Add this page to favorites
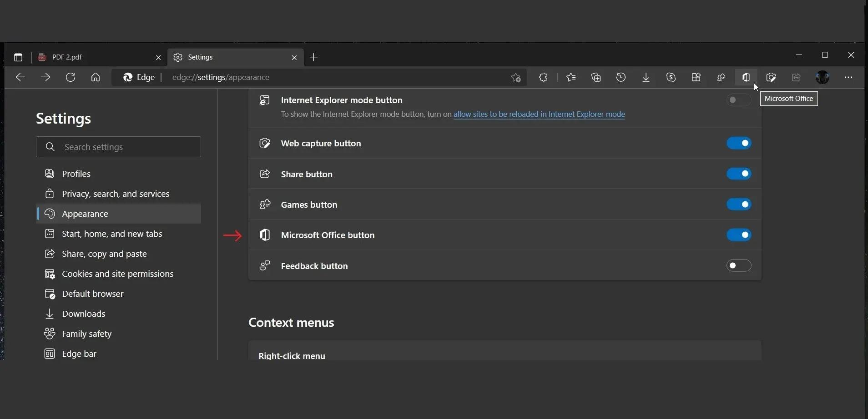 tap(516, 77)
